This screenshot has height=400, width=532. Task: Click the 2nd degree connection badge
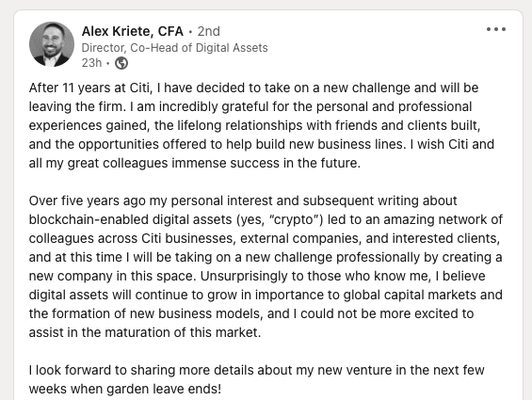[x=209, y=31]
